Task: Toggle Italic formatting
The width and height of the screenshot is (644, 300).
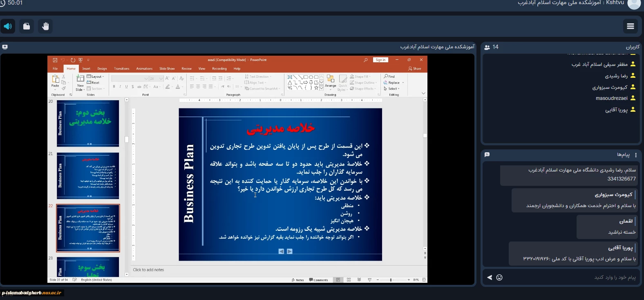Action: tap(120, 87)
